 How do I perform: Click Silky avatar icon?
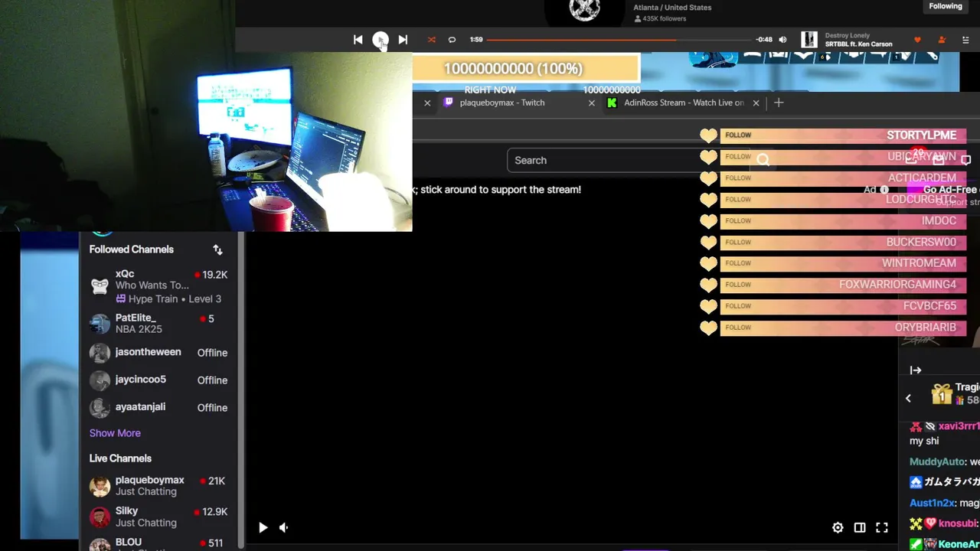tap(100, 517)
